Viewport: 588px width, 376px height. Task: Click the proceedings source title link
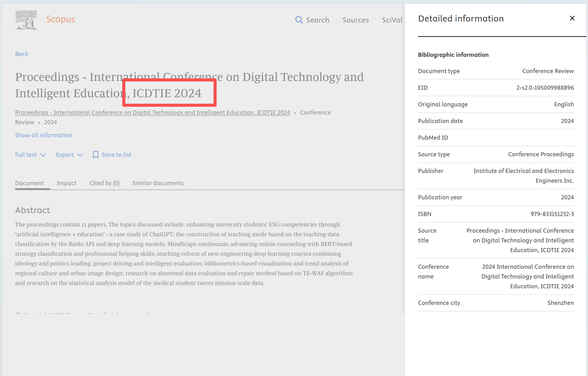click(x=152, y=112)
